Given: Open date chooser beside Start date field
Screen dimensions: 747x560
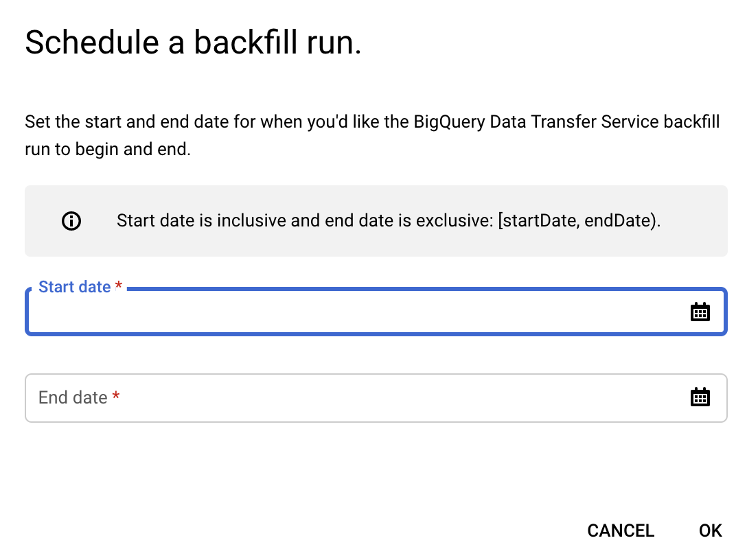Looking at the screenshot, I should tap(700, 312).
